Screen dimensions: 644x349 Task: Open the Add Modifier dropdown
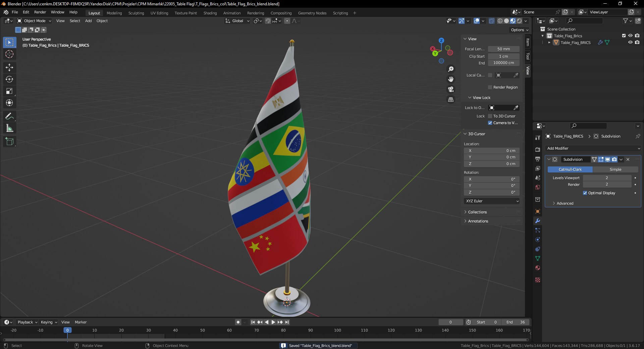point(593,148)
